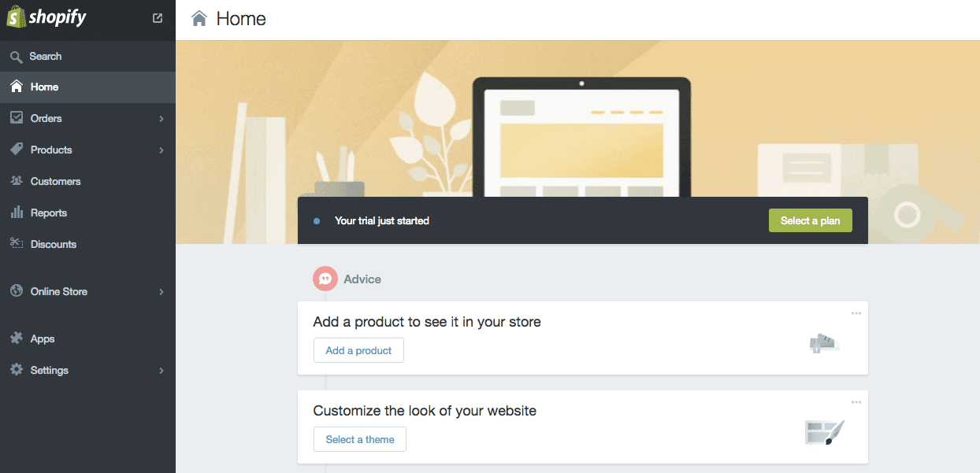Click the pink Advice speech bubble icon
This screenshot has height=473, width=980.
click(x=325, y=279)
